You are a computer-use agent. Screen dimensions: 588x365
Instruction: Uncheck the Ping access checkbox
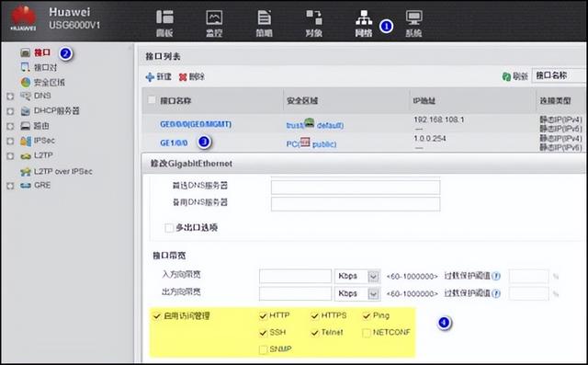[x=367, y=316]
